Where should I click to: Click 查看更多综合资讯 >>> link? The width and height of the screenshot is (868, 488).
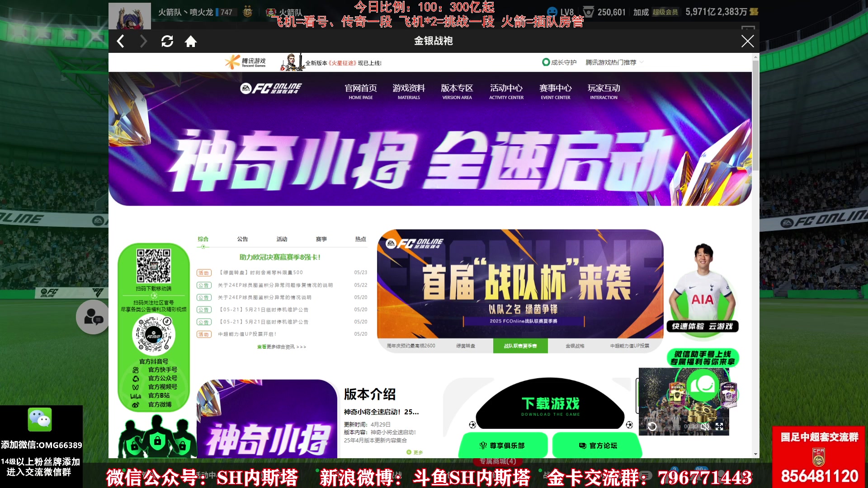point(282,347)
